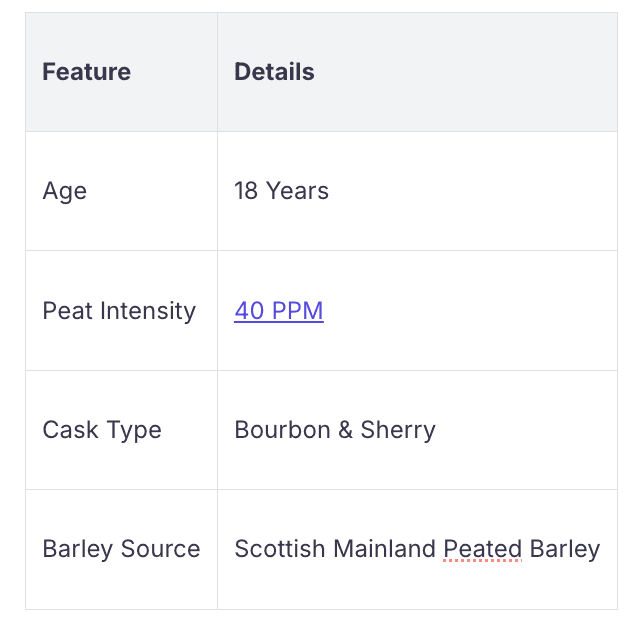Click on the word Sherry
This screenshot has width=630, height=624.
tap(398, 430)
